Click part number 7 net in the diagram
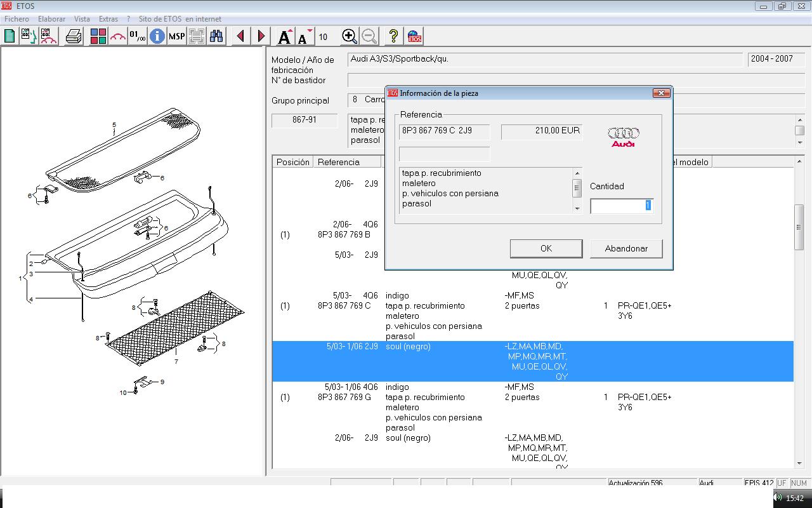812x508 pixels. tap(176, 361)
